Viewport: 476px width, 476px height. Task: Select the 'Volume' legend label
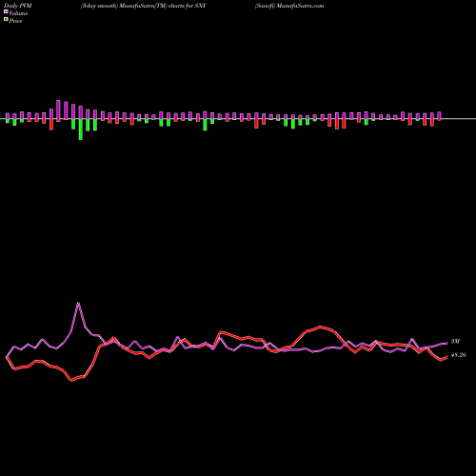point(18,13)
